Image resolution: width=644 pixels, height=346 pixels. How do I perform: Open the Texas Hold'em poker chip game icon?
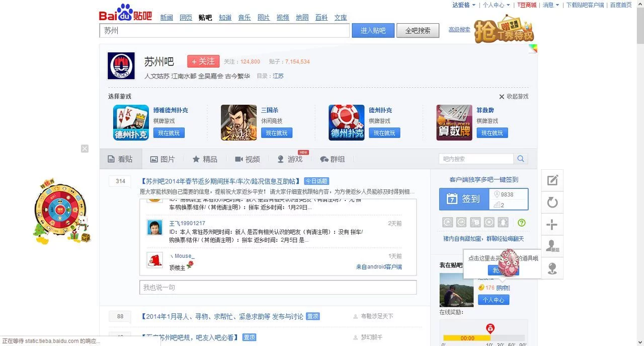click(x=346, y=122)
